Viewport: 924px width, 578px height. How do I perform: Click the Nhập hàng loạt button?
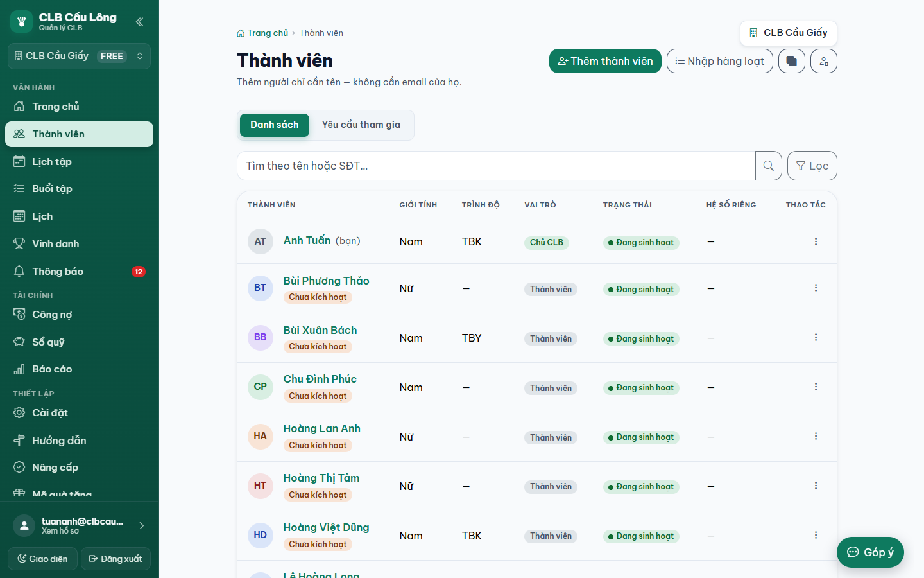coord(719,61)
